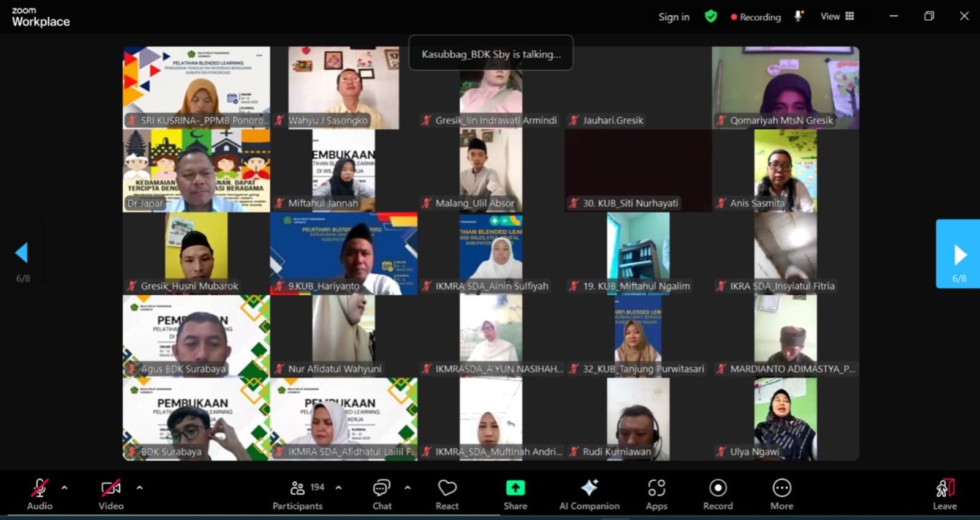Open the Chat panel
The width and height of the screenshot is (980, 520).
coord(381,488)
